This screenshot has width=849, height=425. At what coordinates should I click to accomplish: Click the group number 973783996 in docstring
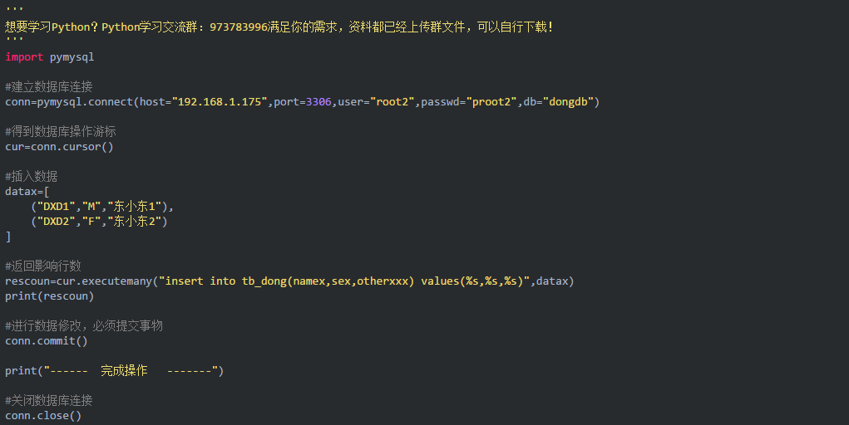click(239, 27)
